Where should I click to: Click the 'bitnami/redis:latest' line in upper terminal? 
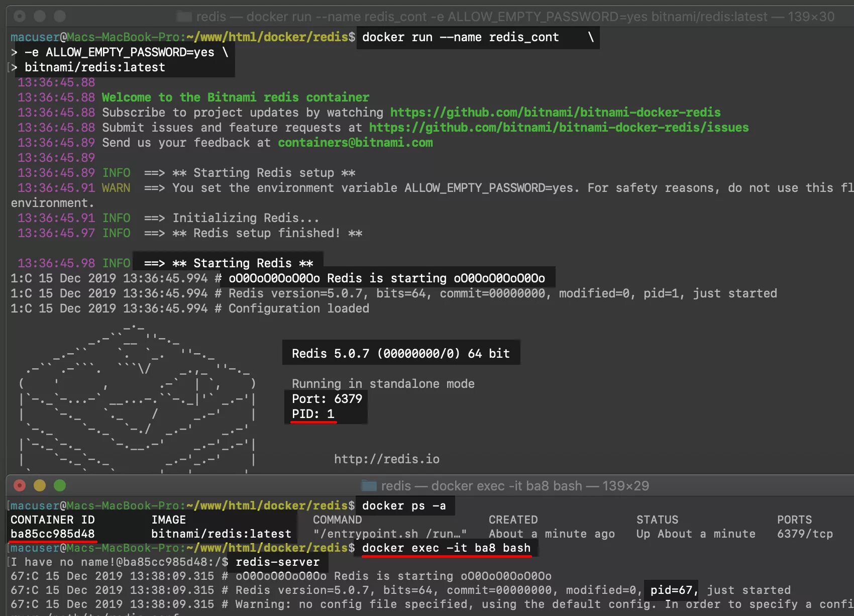tap(95, 67)
